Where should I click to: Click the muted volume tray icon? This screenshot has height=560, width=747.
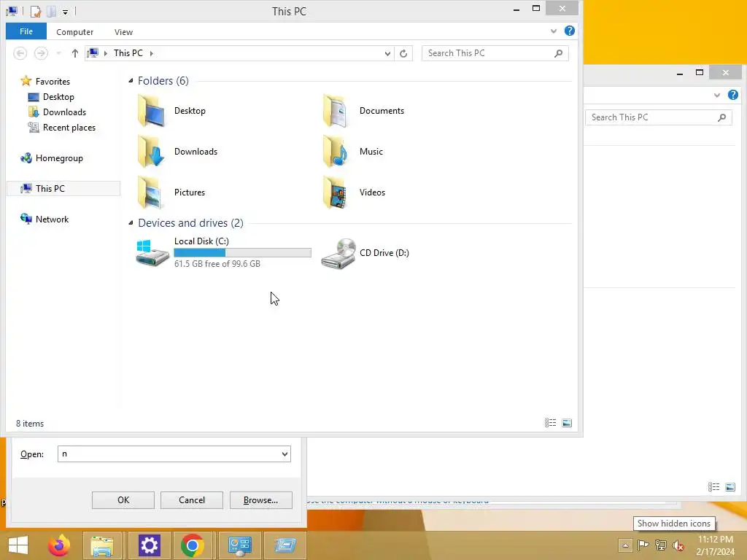678,545
